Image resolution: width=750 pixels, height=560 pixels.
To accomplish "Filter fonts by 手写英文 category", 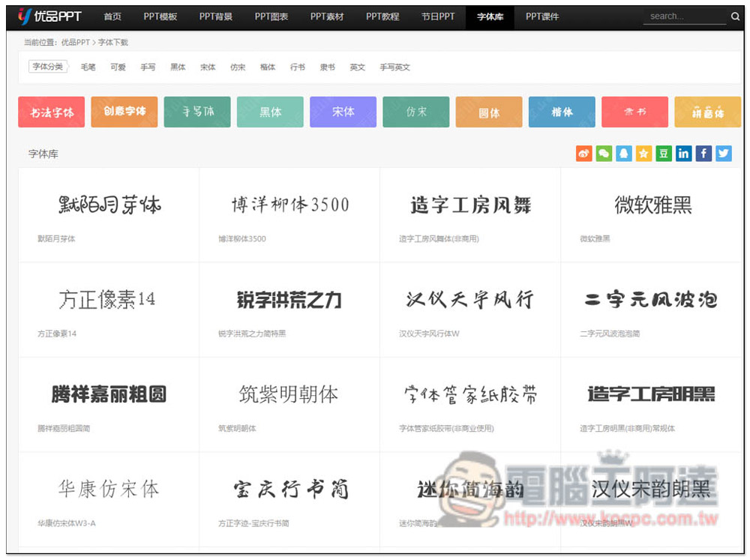I will (x=394, y=67).
